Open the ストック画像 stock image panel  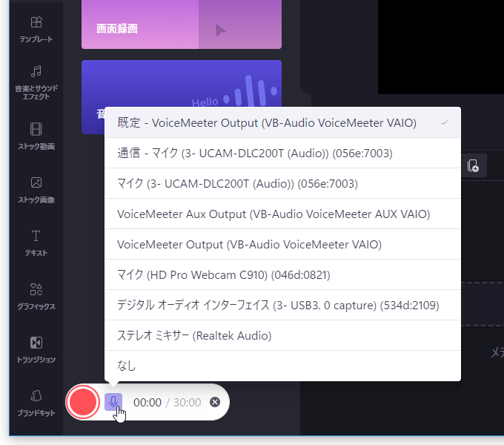click(x=36, y=190)
